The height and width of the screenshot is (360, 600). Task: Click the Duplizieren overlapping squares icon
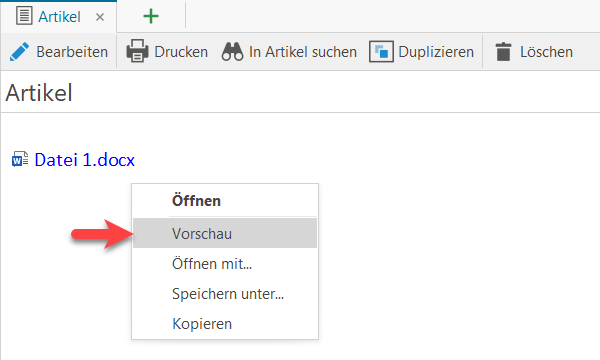(381, 51)
